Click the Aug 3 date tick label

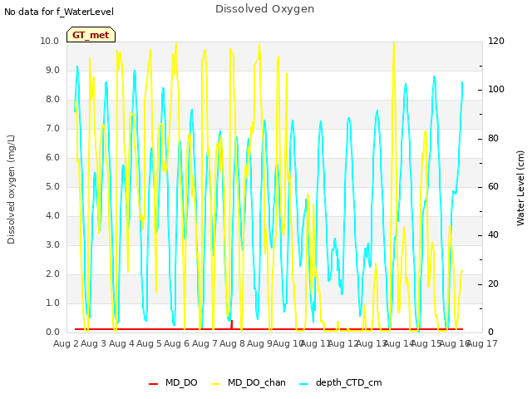coord(94,343)
